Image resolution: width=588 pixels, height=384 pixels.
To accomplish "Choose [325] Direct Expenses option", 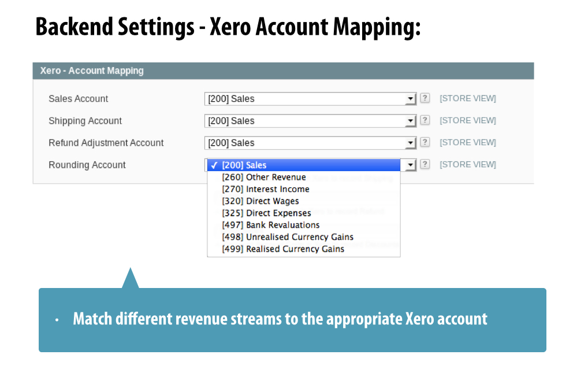I will click(266, 213).
